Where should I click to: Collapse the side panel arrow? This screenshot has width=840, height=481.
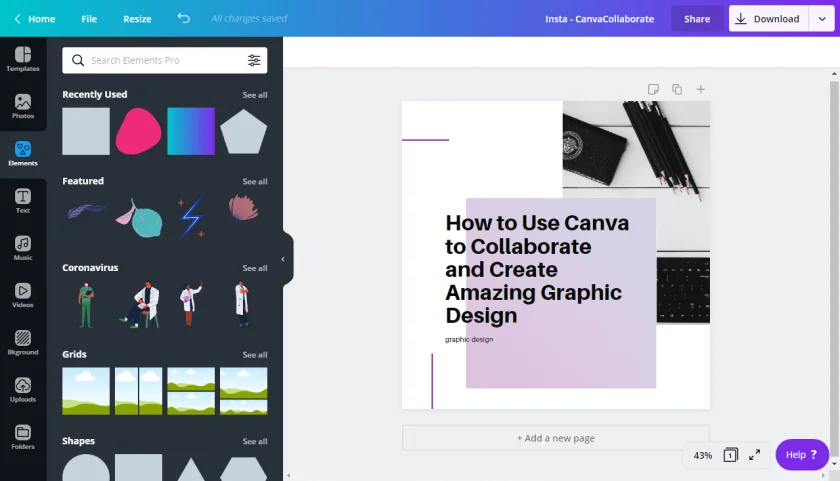283,259
